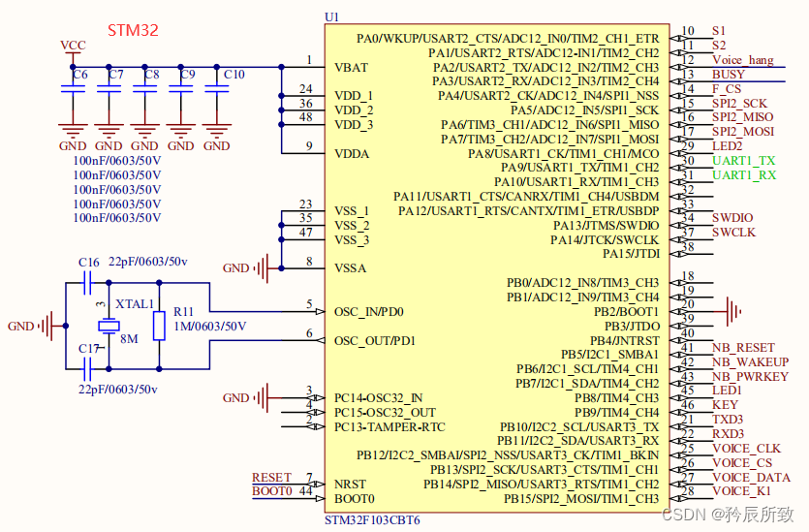This screenshot has width=809, height=532.
Task: Select the S2 net label
Action: 719,46
